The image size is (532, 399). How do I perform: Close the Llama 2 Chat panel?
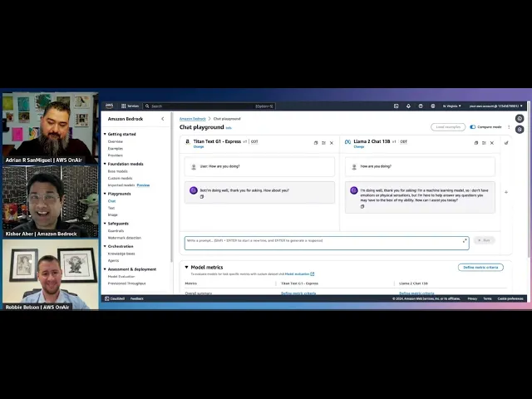point(492,143)
